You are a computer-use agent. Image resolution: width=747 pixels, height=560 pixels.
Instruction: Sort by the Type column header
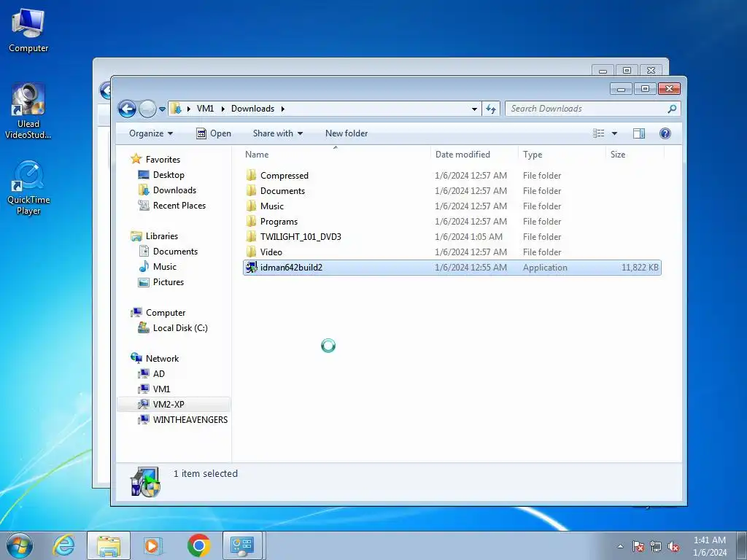pos(562,155)
